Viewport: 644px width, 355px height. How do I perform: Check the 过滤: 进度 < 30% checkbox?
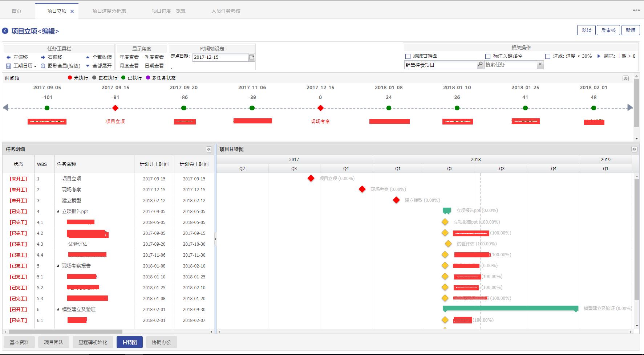click(548, 56)
